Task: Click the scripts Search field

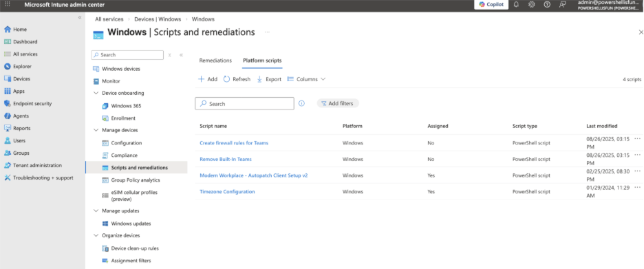Action: (x=244, y=103)
